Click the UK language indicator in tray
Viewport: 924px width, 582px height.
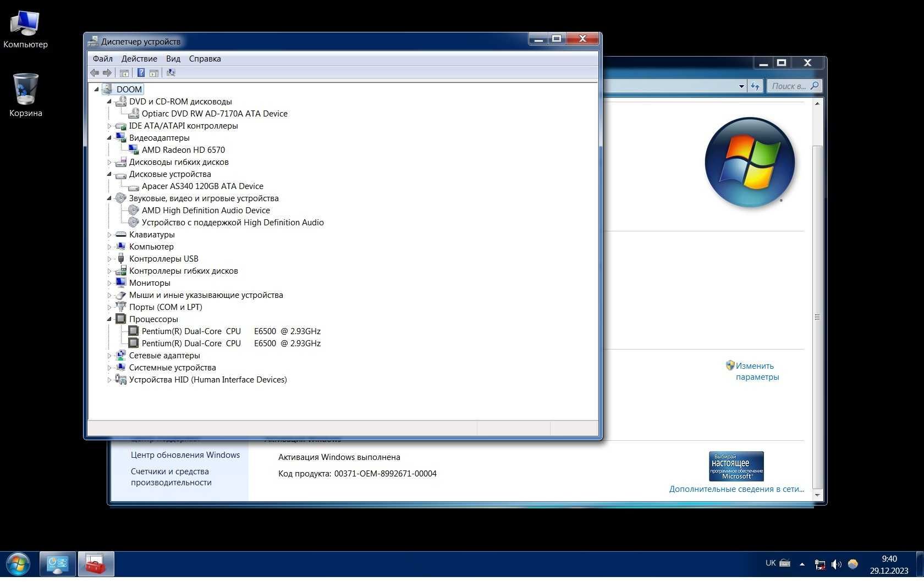click(771, 563)
